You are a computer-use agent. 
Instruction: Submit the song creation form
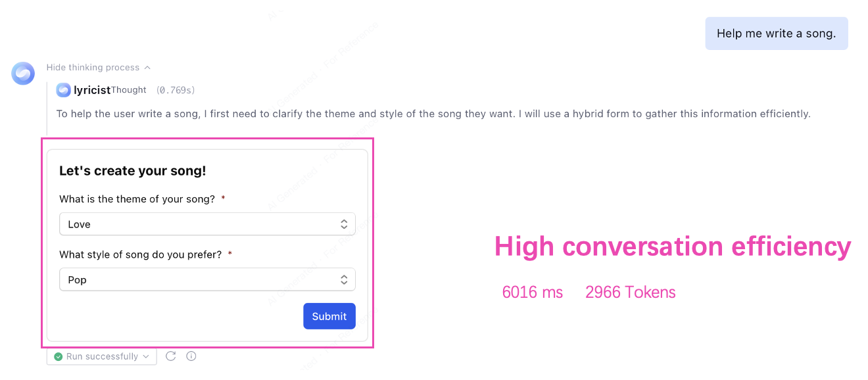(x=329, y=316)
